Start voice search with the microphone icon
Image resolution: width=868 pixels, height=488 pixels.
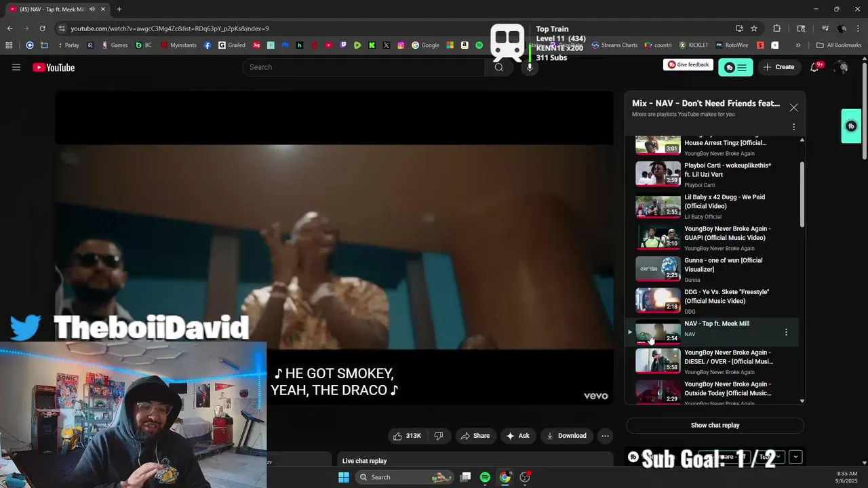coord(530,67)
